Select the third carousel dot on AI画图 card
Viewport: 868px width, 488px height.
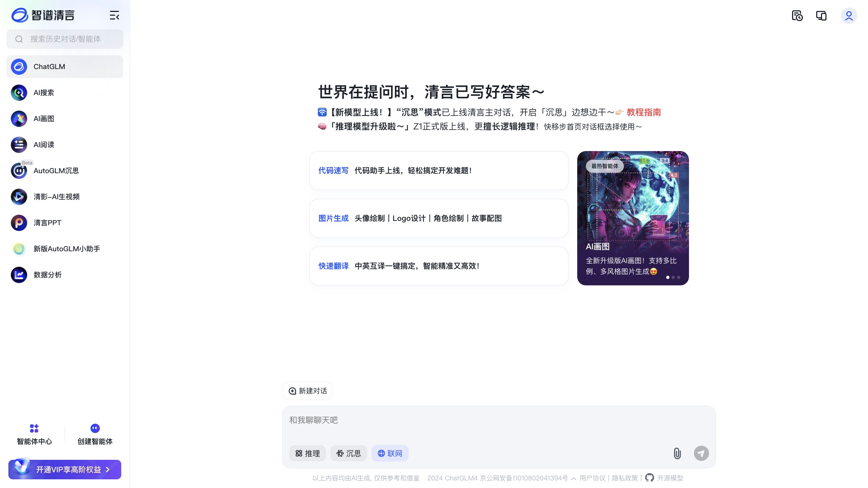679,277
